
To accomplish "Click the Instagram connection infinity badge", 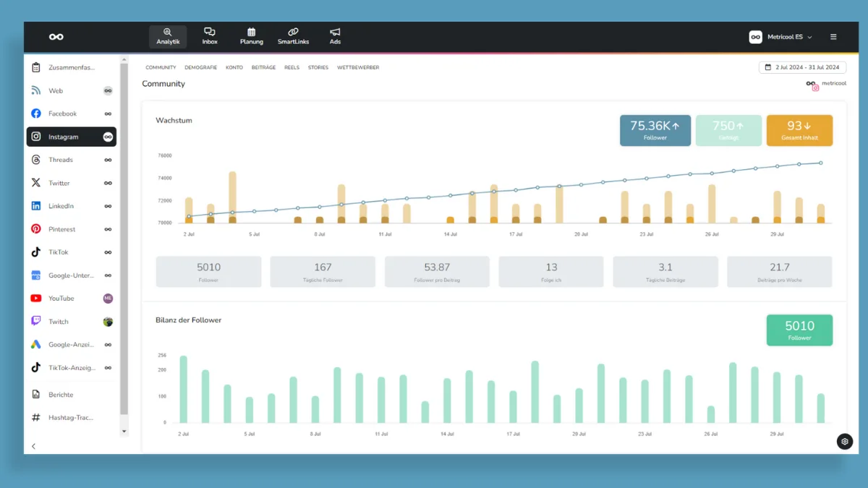I will 108,137.
